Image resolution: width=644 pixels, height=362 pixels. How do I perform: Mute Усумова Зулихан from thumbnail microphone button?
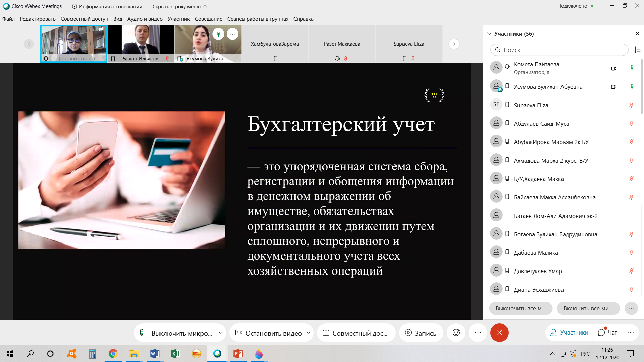click(218, 34)
